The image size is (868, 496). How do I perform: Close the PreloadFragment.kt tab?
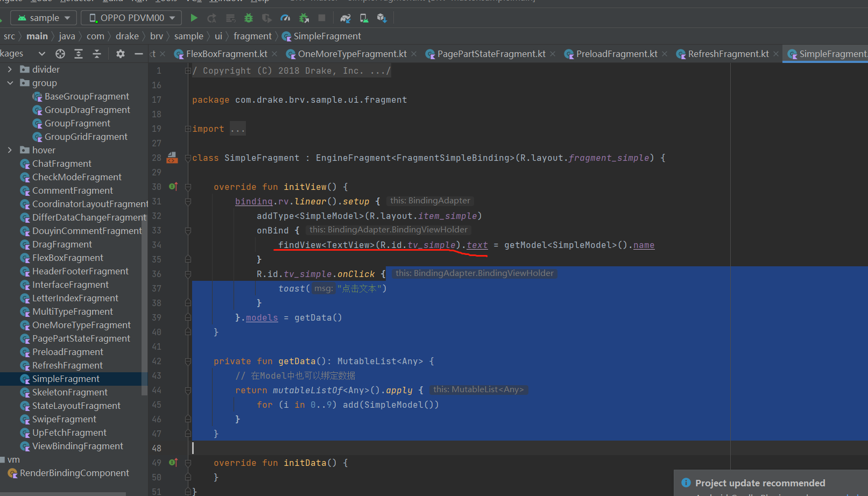pyautogui.click(x=665, y=54)
